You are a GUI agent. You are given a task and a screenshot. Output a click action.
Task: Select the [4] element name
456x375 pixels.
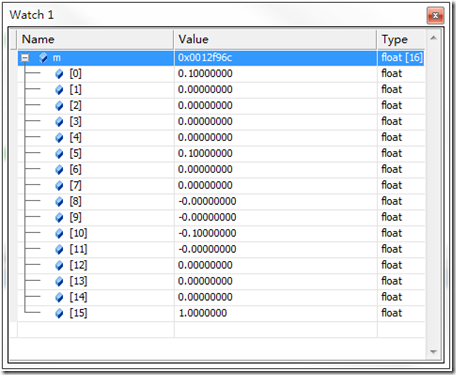(75, 138)
